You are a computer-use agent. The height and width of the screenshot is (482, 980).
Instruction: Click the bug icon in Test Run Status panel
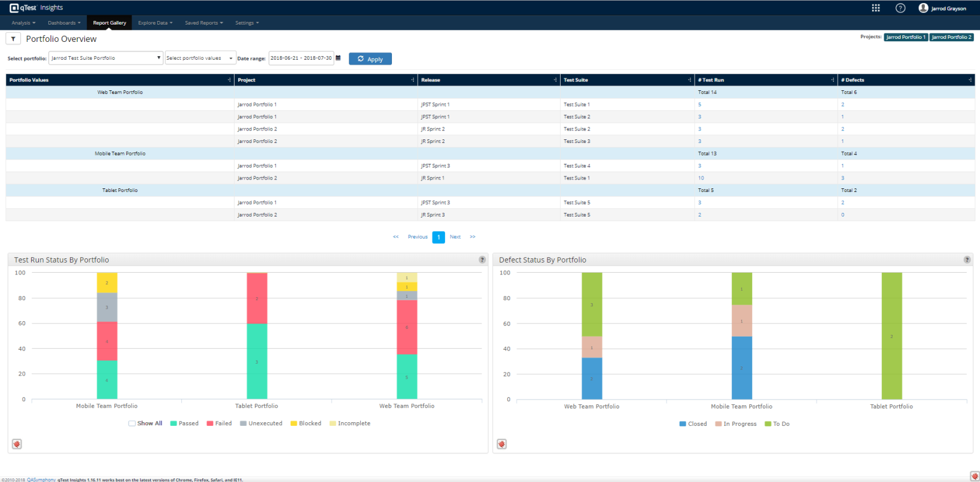(x=17, y=444)
